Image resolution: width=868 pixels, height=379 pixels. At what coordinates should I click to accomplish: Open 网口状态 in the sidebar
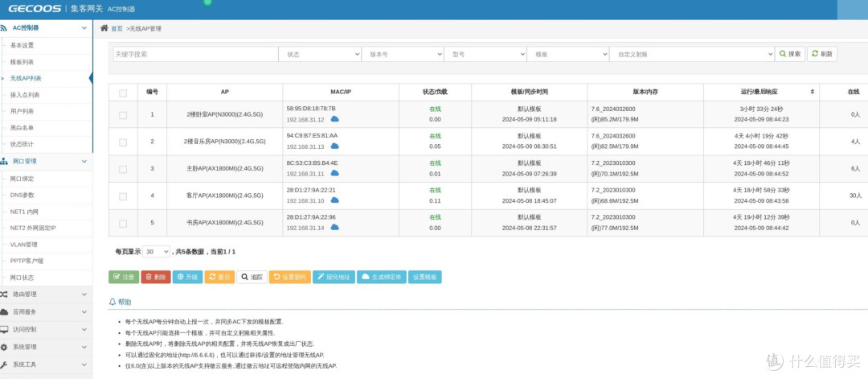click(23, 278)
